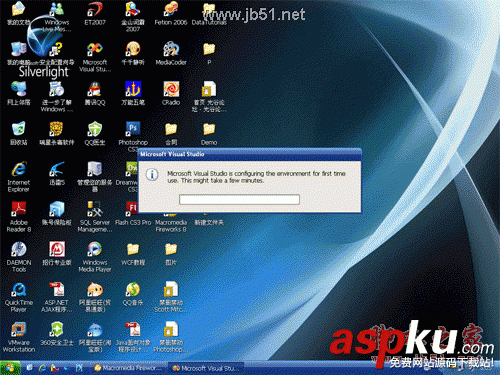Open the Java面向对象 PDF file icon
500x375 pixels.
point(133,329)
